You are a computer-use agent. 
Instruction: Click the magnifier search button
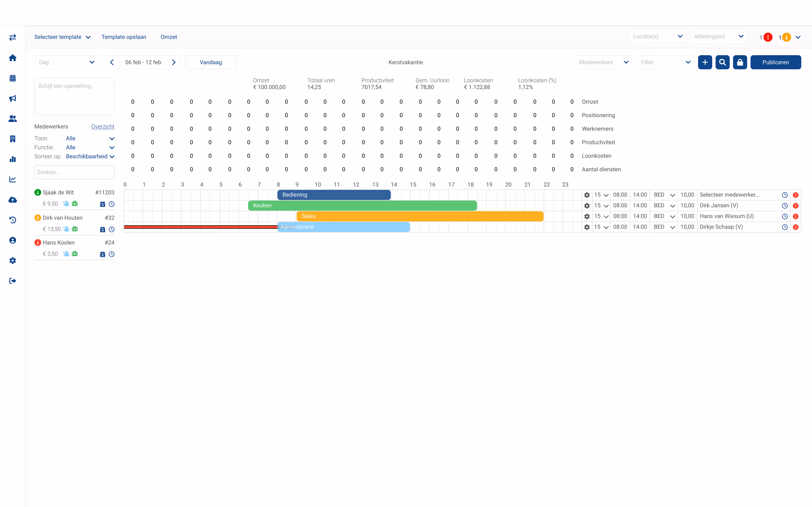pyautogui.click(x=722, y=62)
